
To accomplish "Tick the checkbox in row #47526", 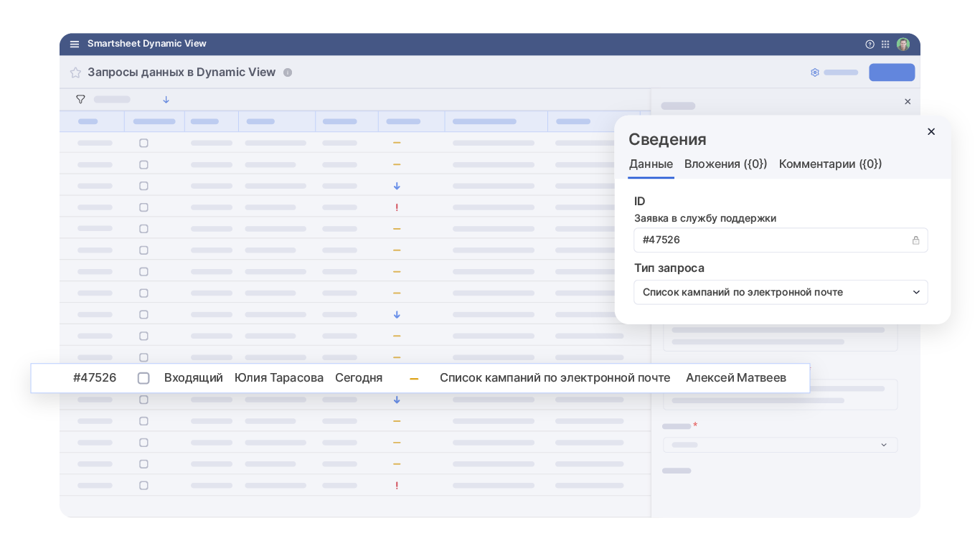I will point(143,378).
